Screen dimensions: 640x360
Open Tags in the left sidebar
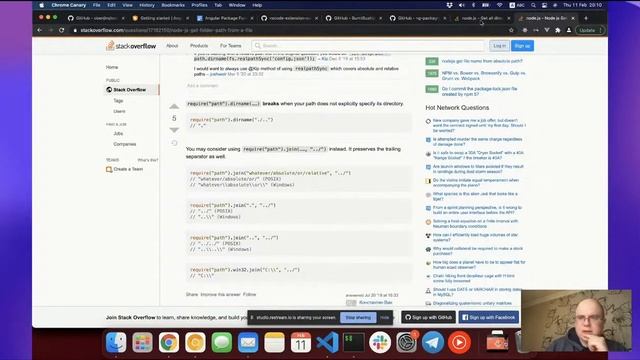[118, 100]
